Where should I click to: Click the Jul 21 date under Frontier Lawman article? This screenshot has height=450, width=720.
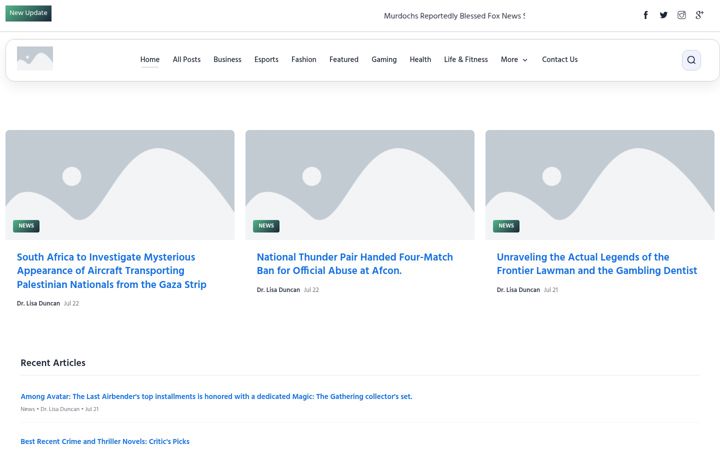551,290
